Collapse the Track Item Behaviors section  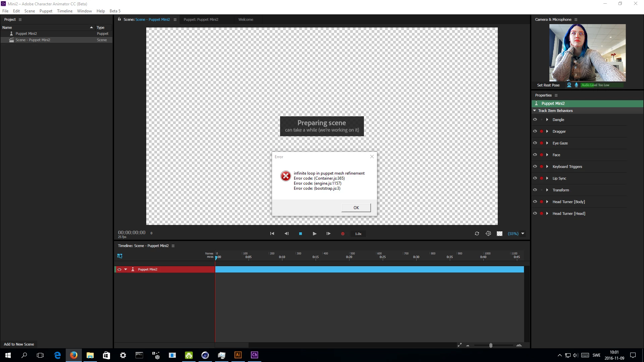click(535, 111)
